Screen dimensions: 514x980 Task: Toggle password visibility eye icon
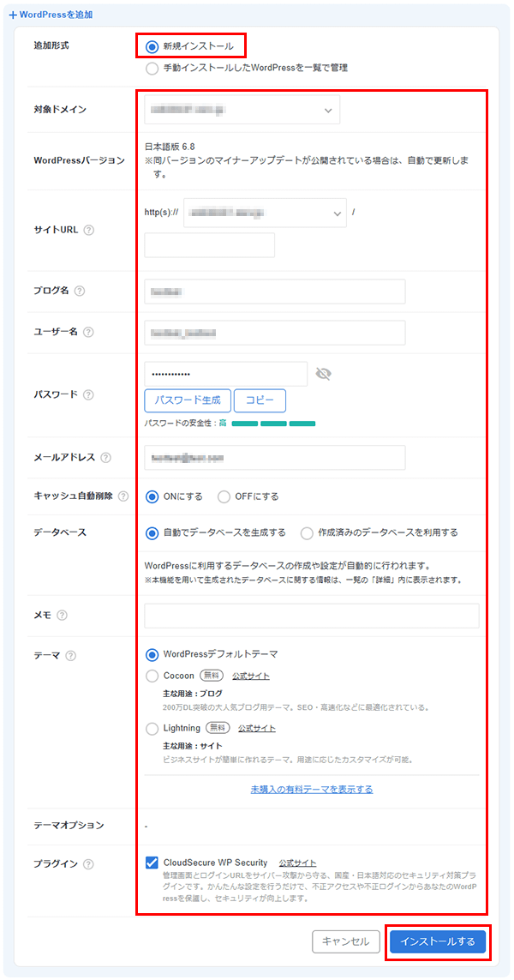tap(324, 374)
